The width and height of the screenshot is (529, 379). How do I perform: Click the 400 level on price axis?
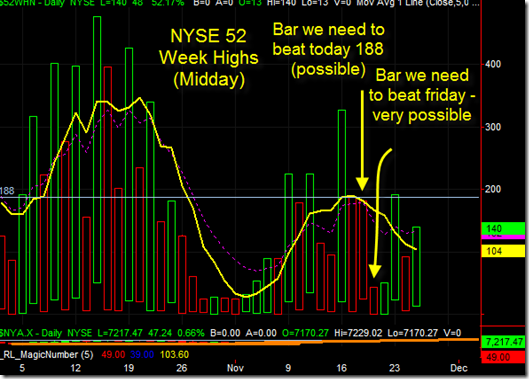493,64
